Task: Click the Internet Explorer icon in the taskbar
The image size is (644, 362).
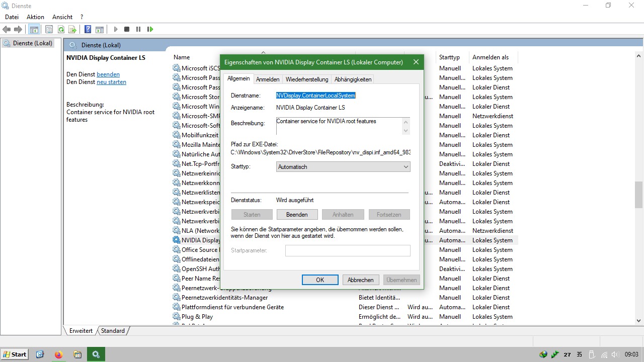Action: [x=40, y=354]
